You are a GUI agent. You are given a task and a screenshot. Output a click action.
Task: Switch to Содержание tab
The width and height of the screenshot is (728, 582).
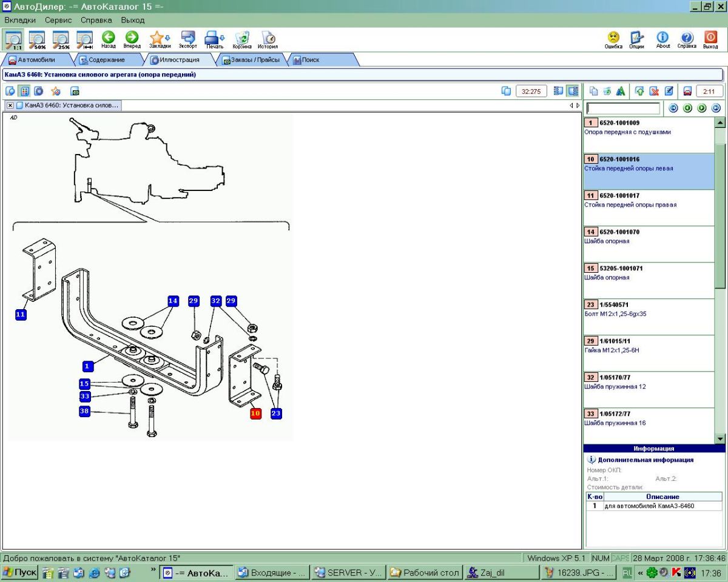click(107, 60)
